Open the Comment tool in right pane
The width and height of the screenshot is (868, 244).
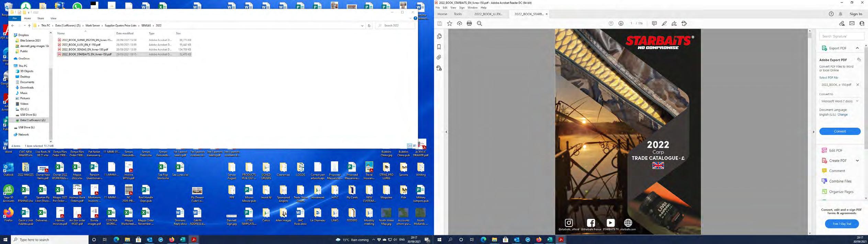(836, 171)
